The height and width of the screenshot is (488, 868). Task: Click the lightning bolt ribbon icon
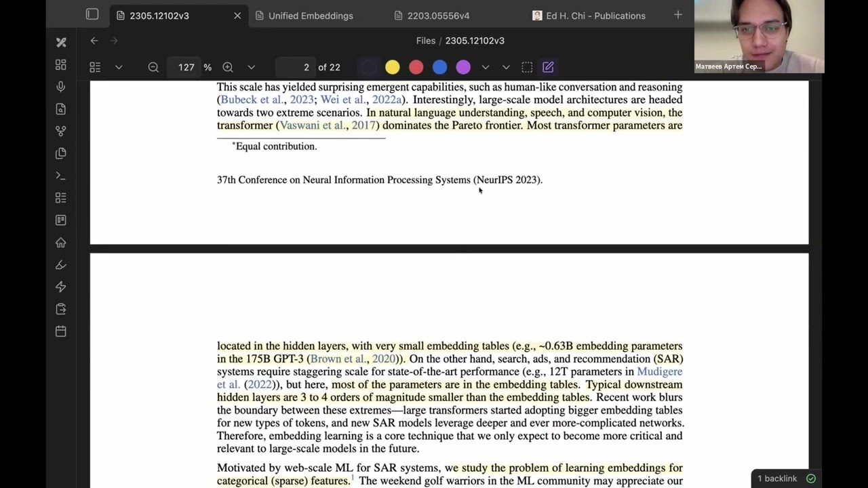click(61, 287)
